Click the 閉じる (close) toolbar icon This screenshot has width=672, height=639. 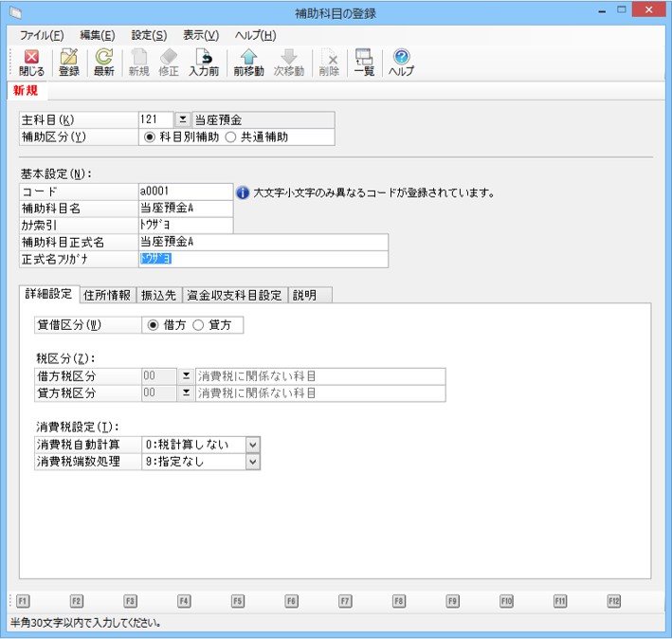pyautogui.click(x=31, y=59)
